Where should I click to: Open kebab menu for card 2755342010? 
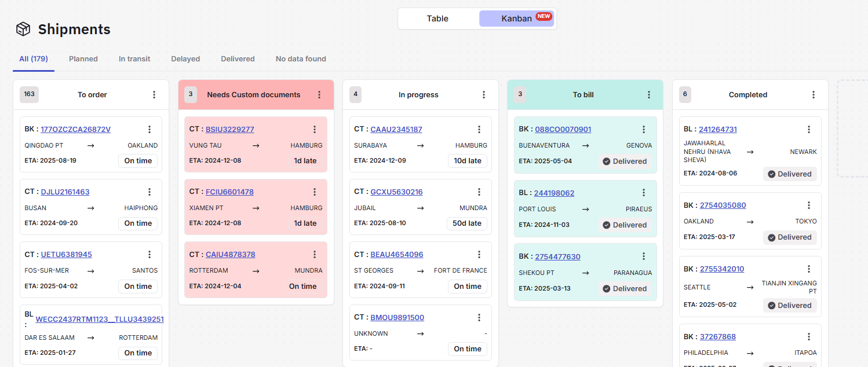pos(809,269)
